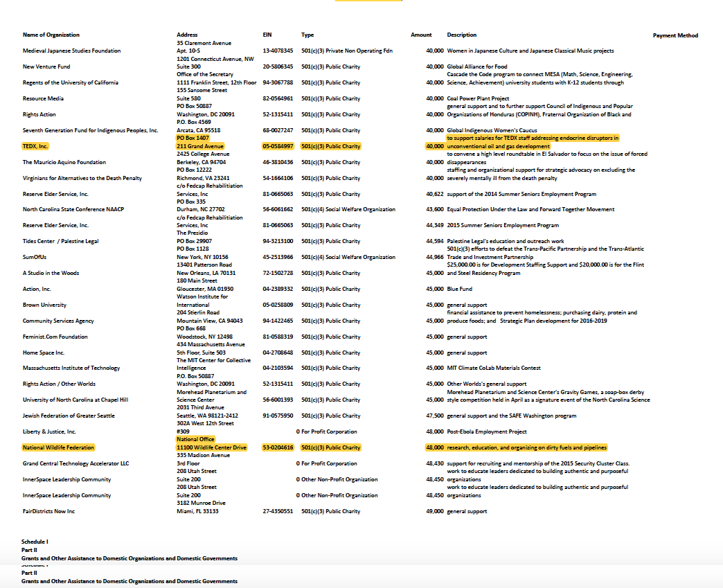Select "The Mauricio Aquino Foundation" name
Image resolution: width=723 pixels, height=588 pixels.
pyautogui.click(x=64, y=162)
